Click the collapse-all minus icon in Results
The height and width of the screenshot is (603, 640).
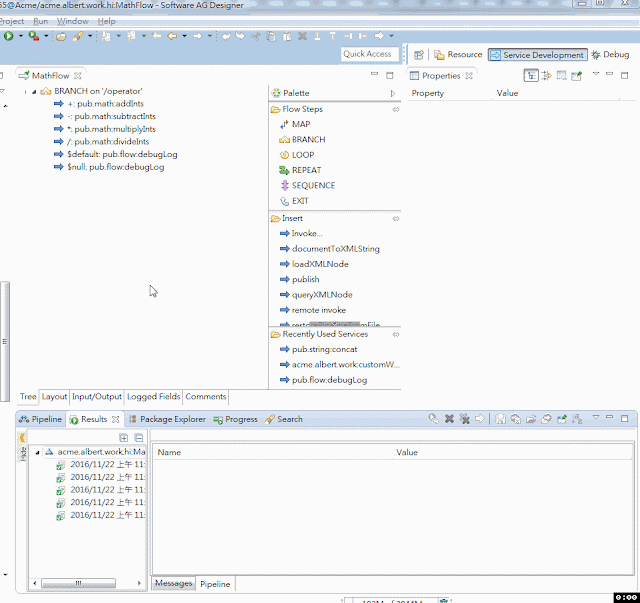tap(139, 438)
